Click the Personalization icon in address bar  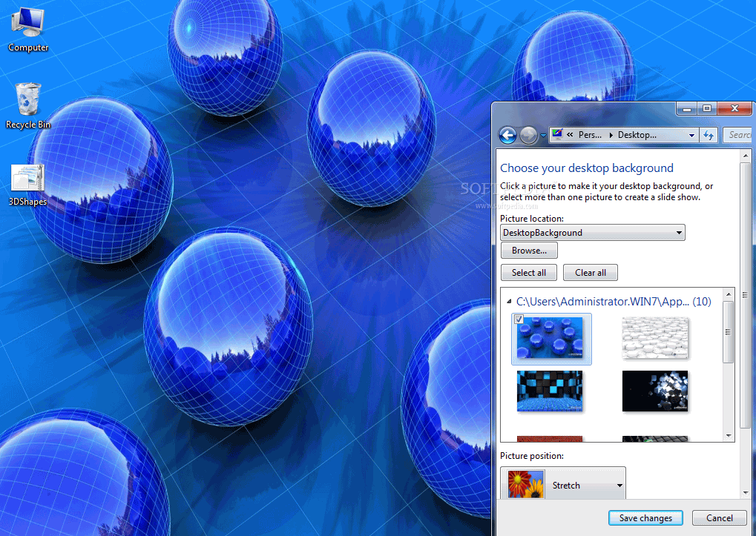point(557,134)
